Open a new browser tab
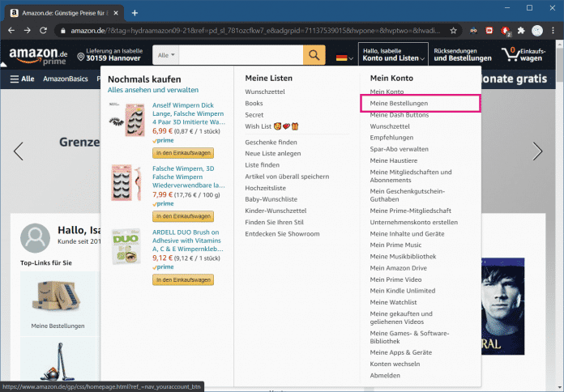Viewport: 564px width, 392px height. [x=135, y=13]
